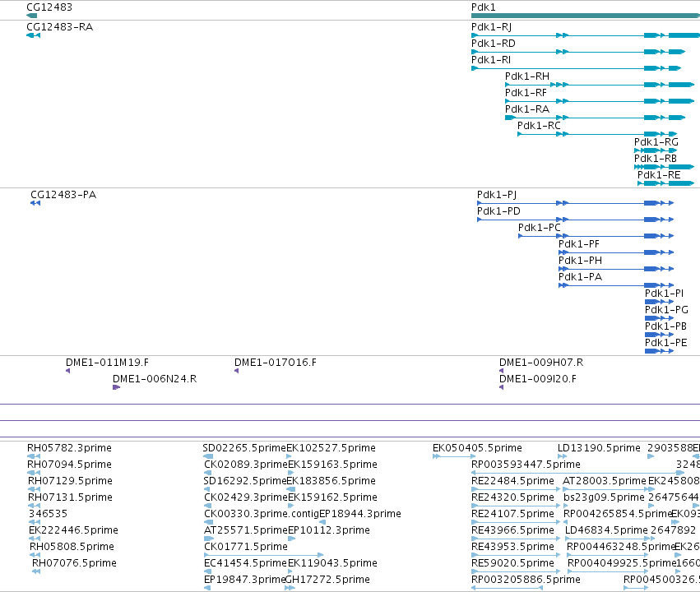The height and width of the screenshot is (592, 700).
Task: Select the Pdk1-RA transcript
Action: click(x=595, y=118)
